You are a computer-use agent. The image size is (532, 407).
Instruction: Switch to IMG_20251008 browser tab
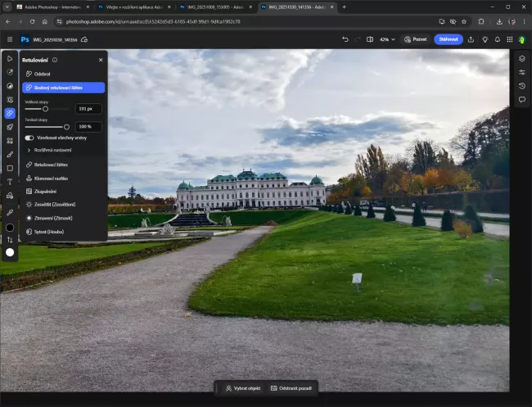216,7
